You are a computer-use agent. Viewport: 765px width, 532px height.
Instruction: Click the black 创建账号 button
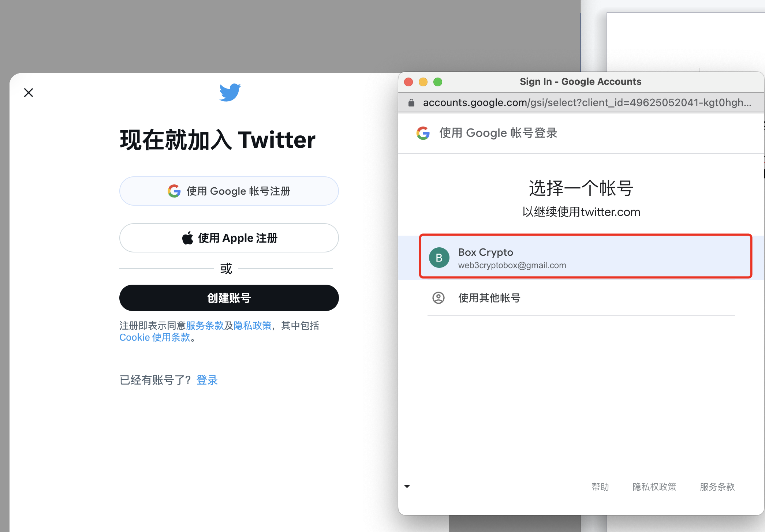coord(229,298)
